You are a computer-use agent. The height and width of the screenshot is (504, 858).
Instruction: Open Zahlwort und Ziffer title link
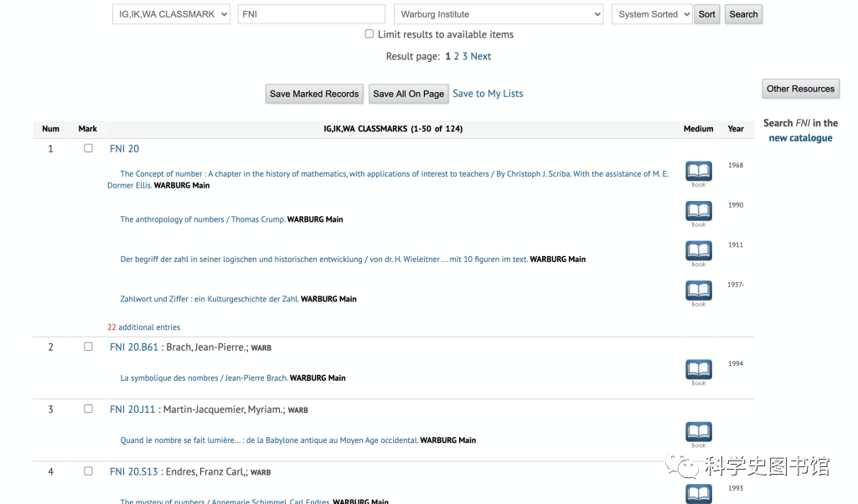(x=209, y=299)
